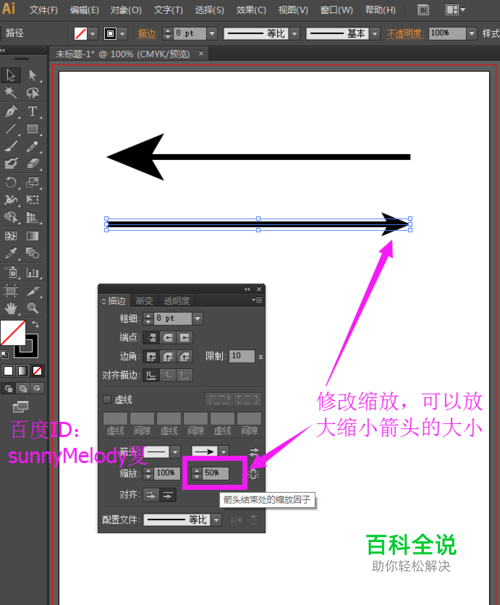500x605 pixels.
Task: Open the 对象(O) menu
Action: click(x=126, y=10)
